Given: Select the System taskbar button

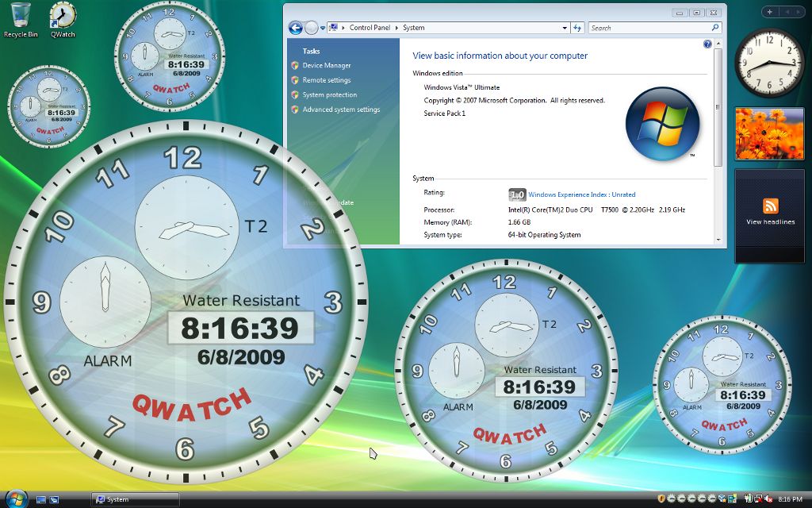Looking at the screenshot, I should click(135, 500).
